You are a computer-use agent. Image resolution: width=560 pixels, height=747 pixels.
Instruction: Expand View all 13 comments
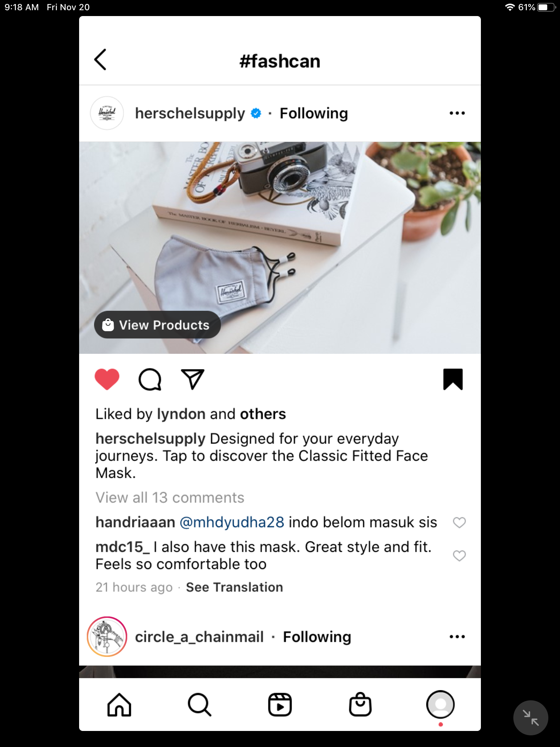tap(170, 498)
